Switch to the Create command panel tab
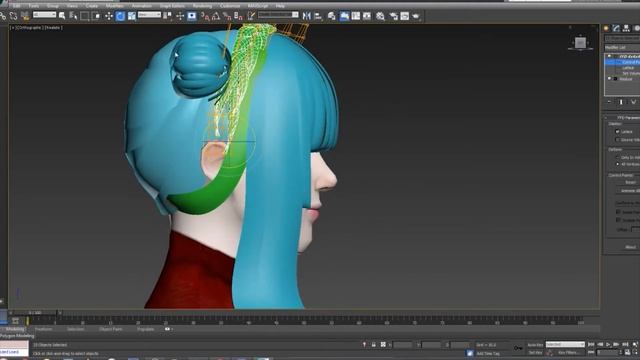Screen dimensions: 640x360 point(606,28)
